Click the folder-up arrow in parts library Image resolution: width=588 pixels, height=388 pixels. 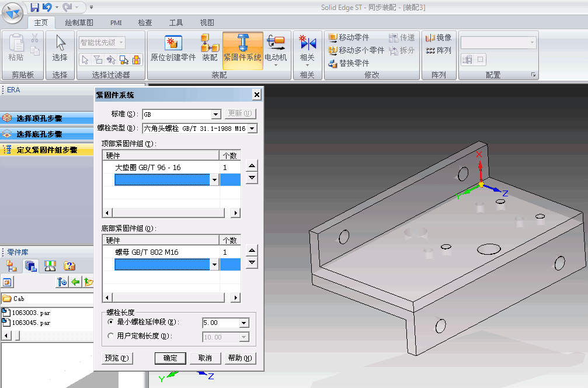tap(89, 282)
